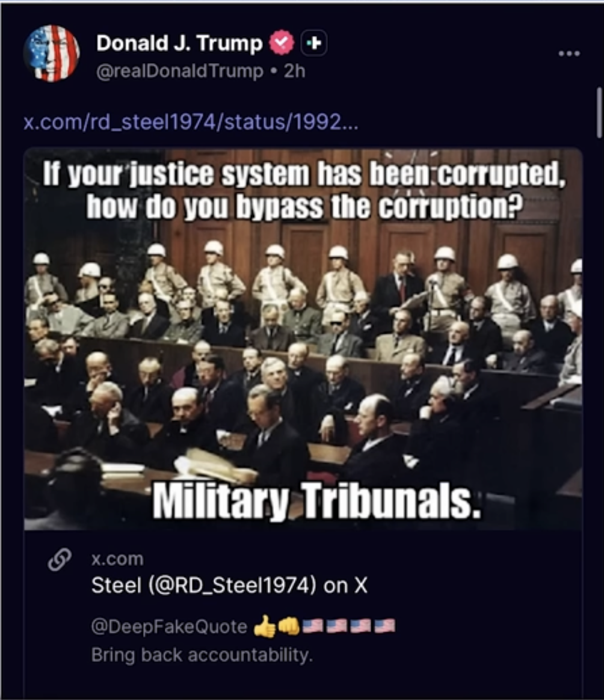Click the @DeepFakeQuote mention text

click(169, 627)
